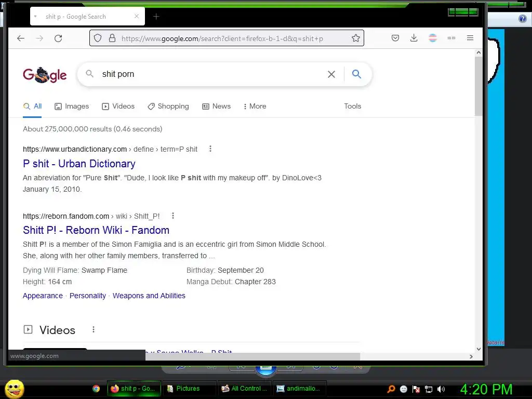Open the Personality sublink

(x=87, y=296)
